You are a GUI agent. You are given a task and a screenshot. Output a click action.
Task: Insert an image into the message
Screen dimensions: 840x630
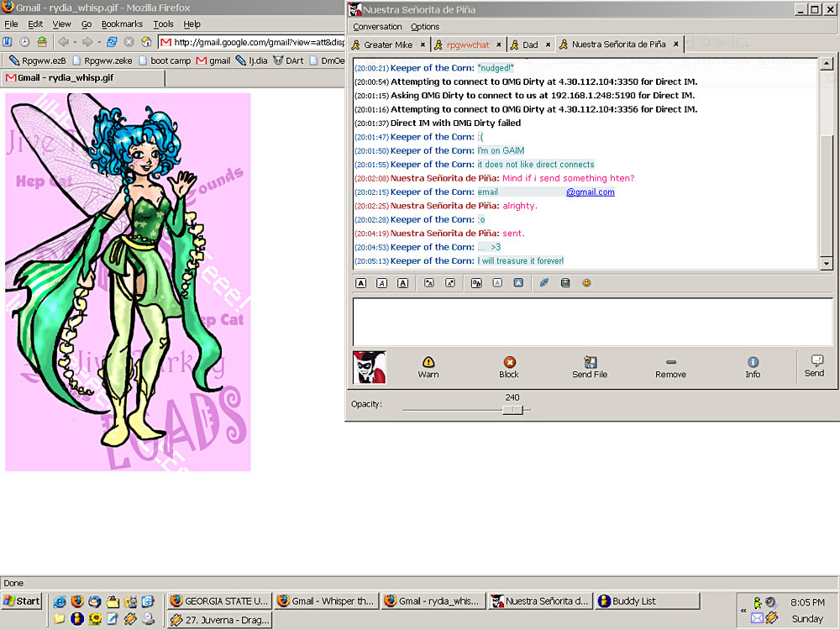click(x=565, y=283)
